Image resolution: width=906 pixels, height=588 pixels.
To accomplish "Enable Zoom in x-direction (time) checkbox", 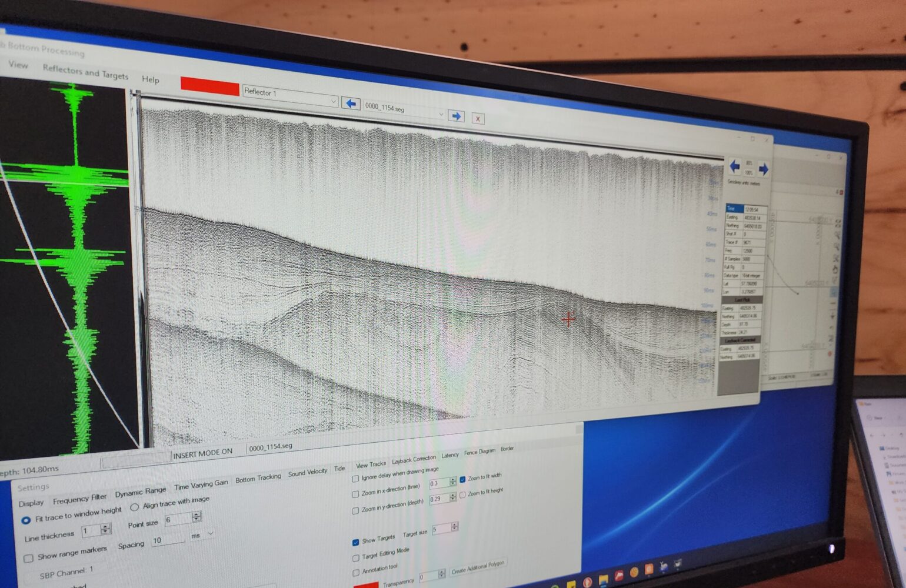I will click(355, 495).
